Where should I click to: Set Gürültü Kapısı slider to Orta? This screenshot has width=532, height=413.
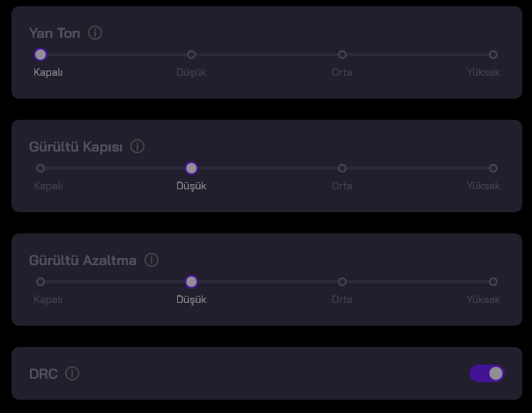point(342,168)
